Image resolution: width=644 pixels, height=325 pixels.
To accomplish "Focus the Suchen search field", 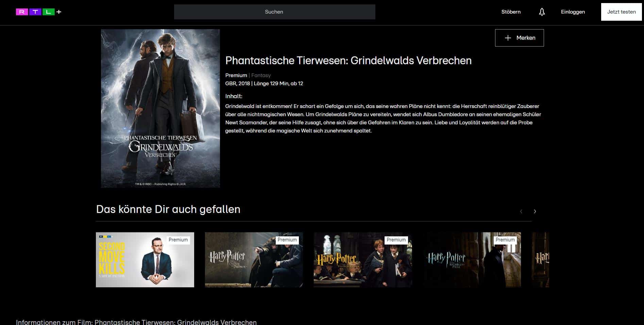I will click(x=274, y=12).
